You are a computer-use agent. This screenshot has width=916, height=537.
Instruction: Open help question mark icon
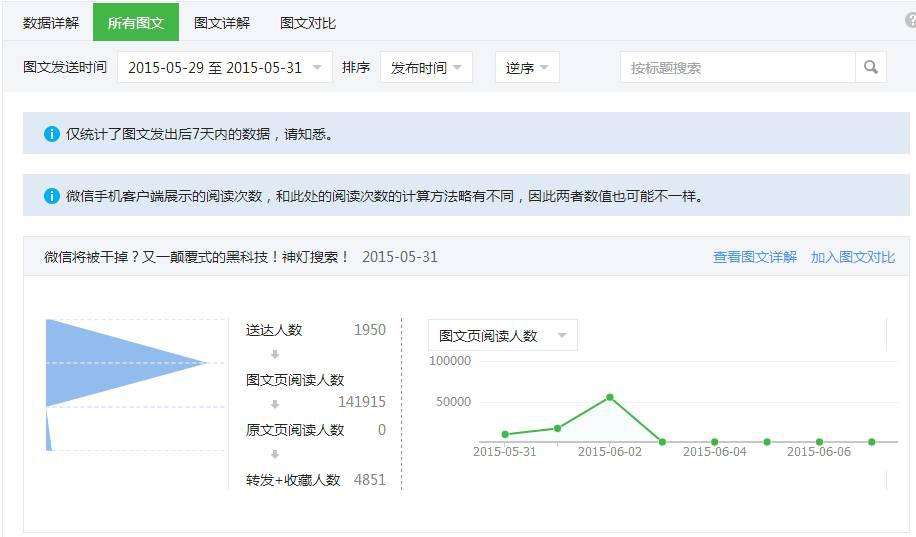pyautogui.click(x=911, y=20)
